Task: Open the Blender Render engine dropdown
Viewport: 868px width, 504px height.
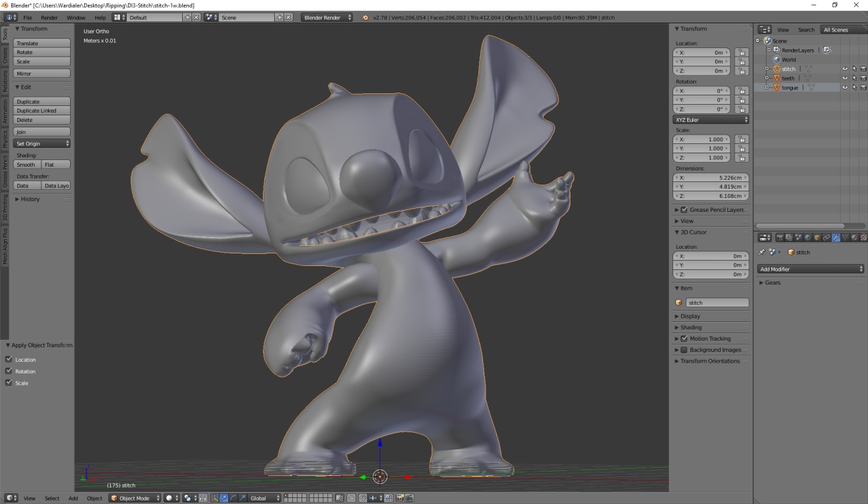Action: tap(327, 17)
